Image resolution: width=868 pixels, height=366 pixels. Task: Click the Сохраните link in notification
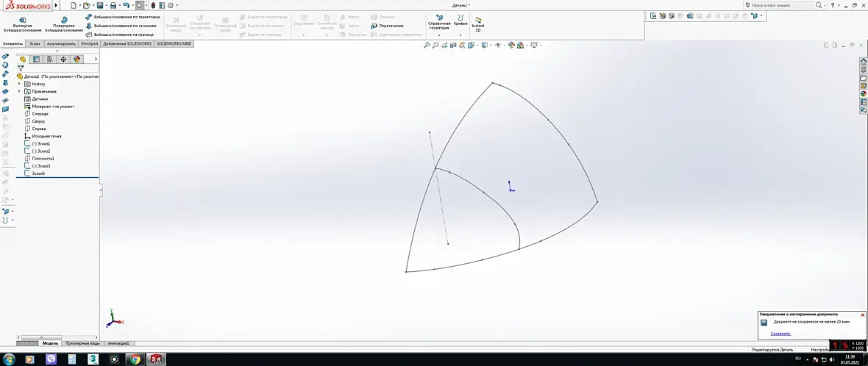pyautogui.click(x=780, y=334)
